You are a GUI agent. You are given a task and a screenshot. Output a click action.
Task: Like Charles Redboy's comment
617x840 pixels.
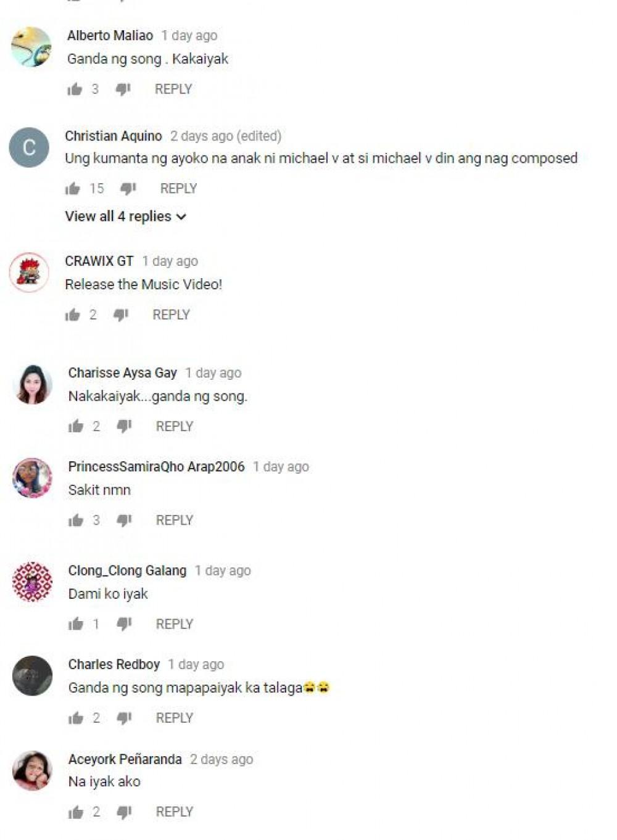[x=76, y=718]
